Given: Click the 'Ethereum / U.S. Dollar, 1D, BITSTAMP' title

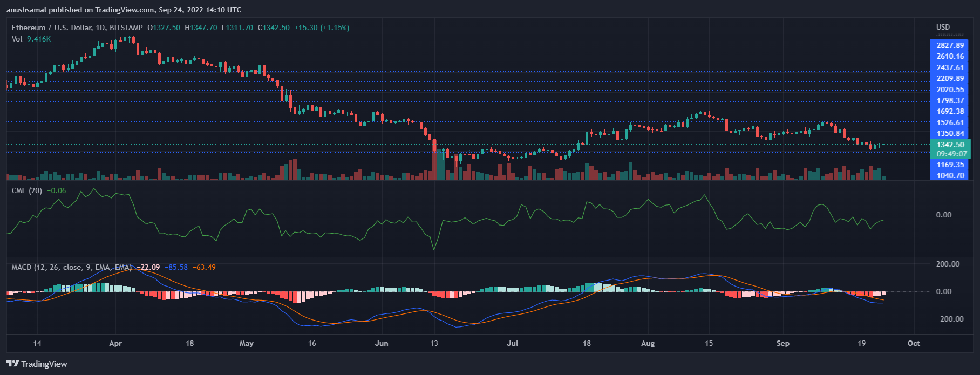Looking at the screenshot, I should (x=77, y=28).
